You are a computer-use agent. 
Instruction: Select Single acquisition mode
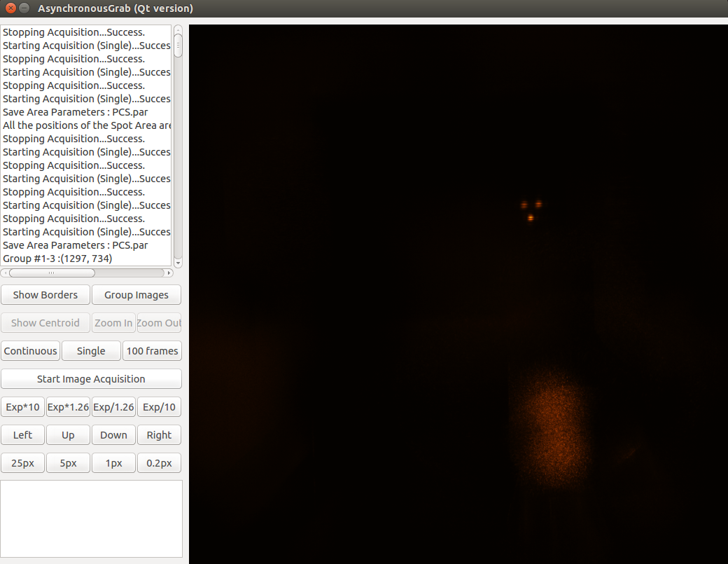91,351
